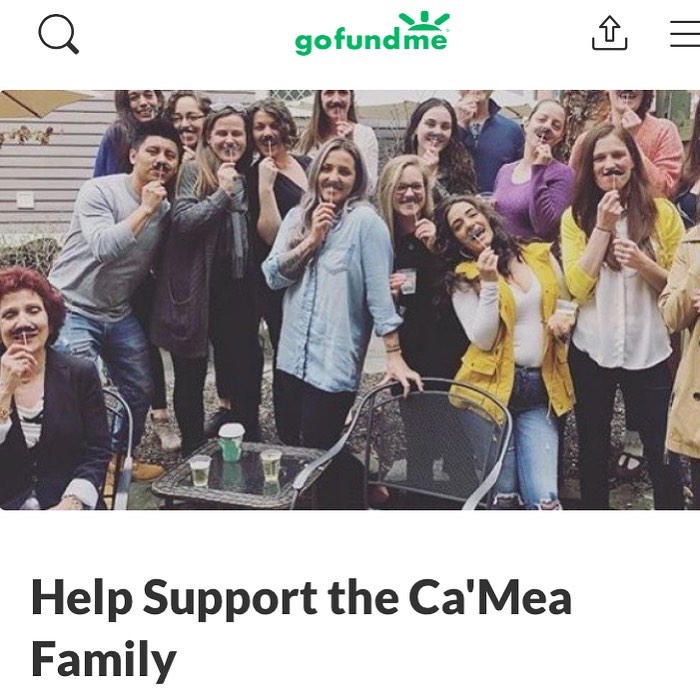Image resolution: width=700 pixels, height=700 pixels.
Task: Tap the share upload arrow icon
Action: pyautogui.click(x=609, y=33)
